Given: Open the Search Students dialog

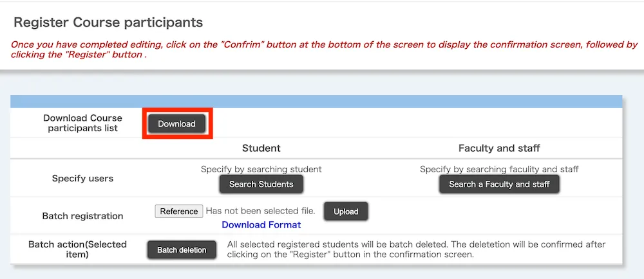Looking at the screenshot, I should [x=261, y=184].
